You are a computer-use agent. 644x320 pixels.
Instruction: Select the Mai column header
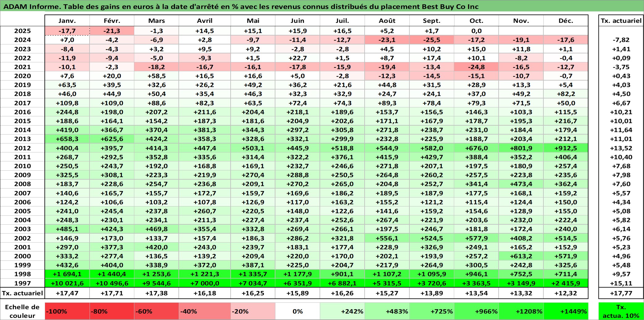[253, 21]
